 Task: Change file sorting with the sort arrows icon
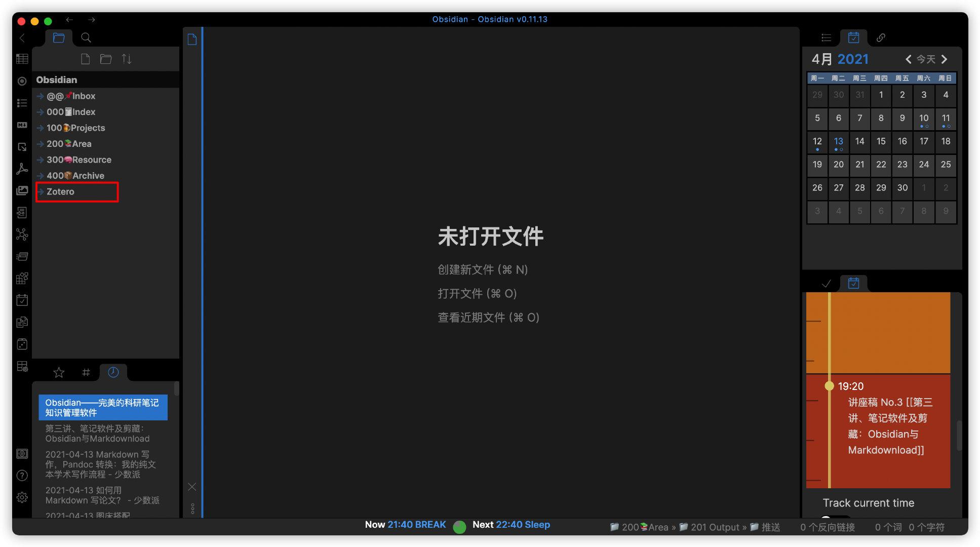pos(126,59)
